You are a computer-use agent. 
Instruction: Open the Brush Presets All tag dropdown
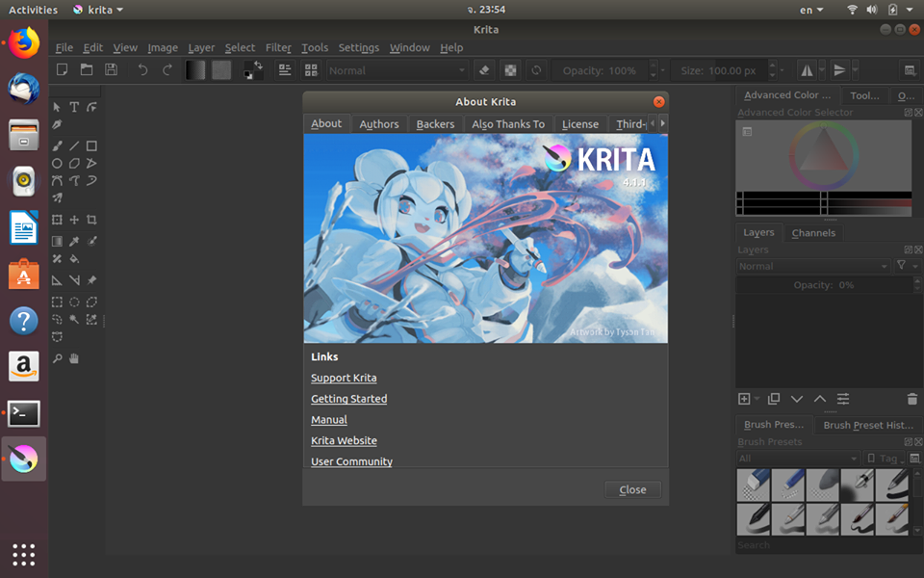tap(797, 459)
